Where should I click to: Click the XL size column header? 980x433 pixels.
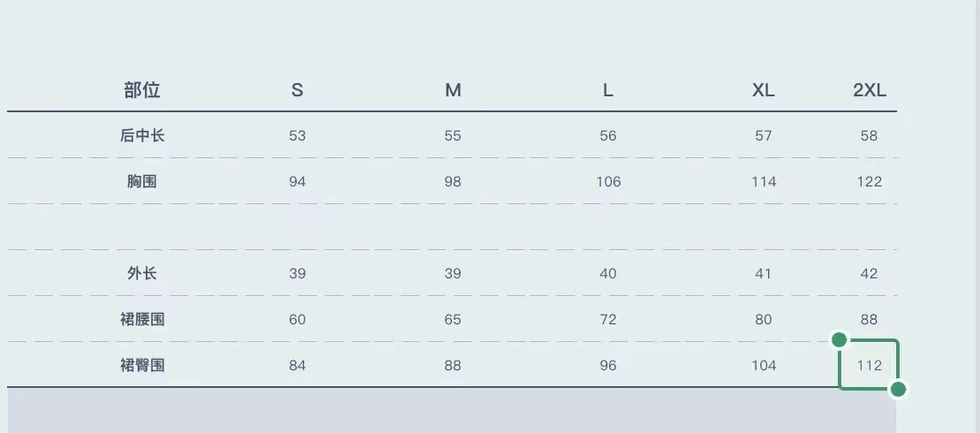tap(764, 90)
